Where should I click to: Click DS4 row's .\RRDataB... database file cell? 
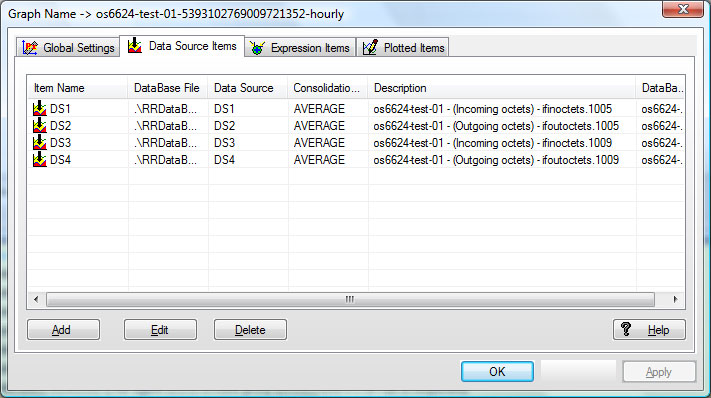tap(166, 160)
